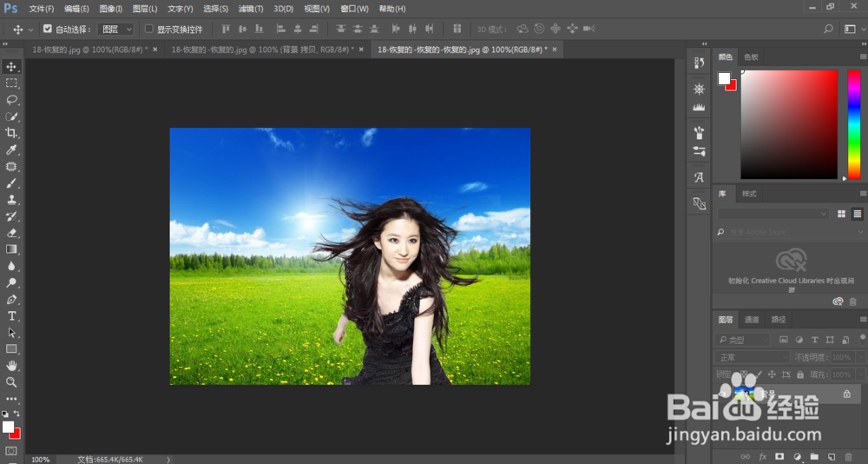Select the Gradient tool
This screenshot has height=464, width=868.
pyautogui.click(x=11, y=249)
